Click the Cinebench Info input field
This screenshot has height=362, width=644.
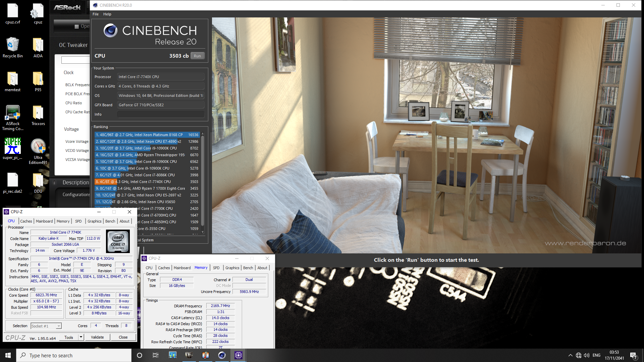tap(161, 114)
